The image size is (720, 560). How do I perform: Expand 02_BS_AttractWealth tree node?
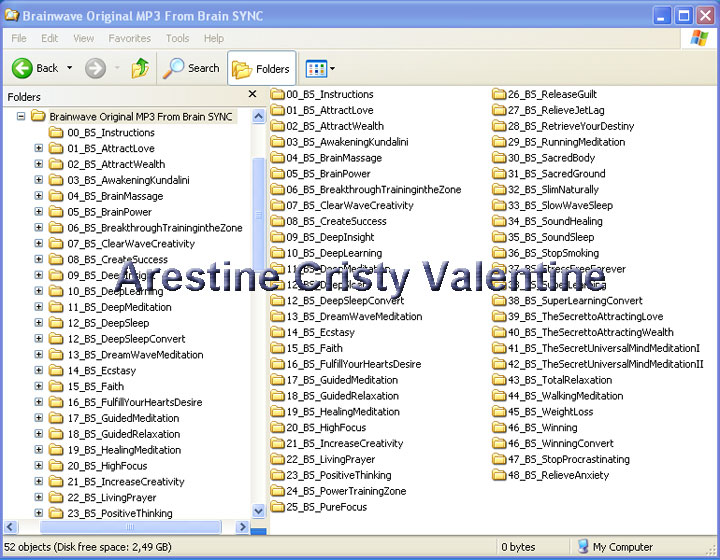point(39,164)
